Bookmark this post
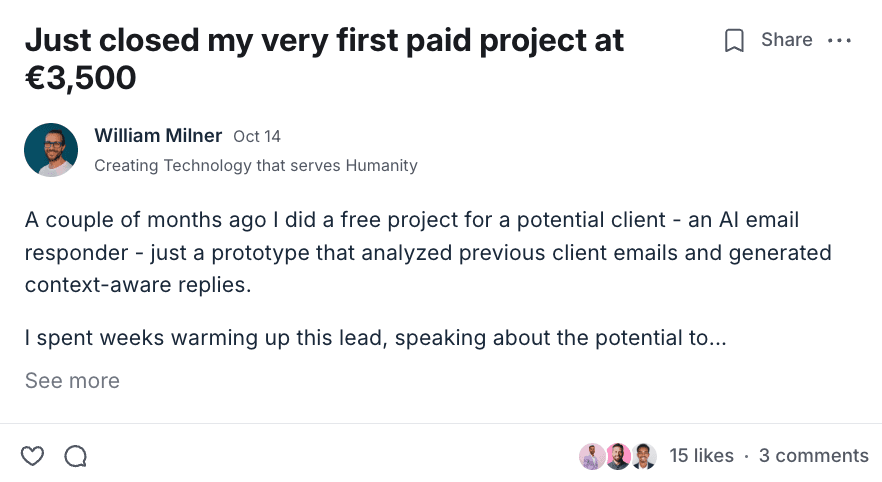The width and height of the screenshot is (882, 482). pos(735,41)
